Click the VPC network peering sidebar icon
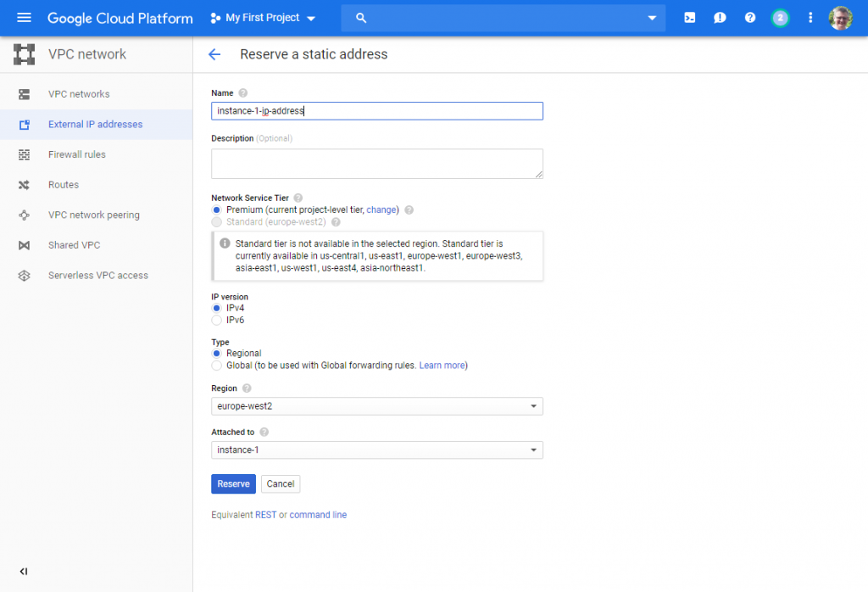Viewport: 868px width, 592px height. click(24, 215)
